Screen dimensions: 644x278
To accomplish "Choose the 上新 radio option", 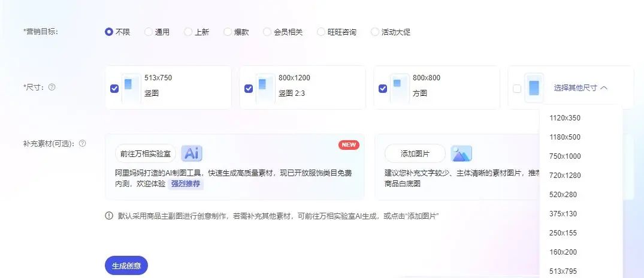I will click(x=188, y=32).
